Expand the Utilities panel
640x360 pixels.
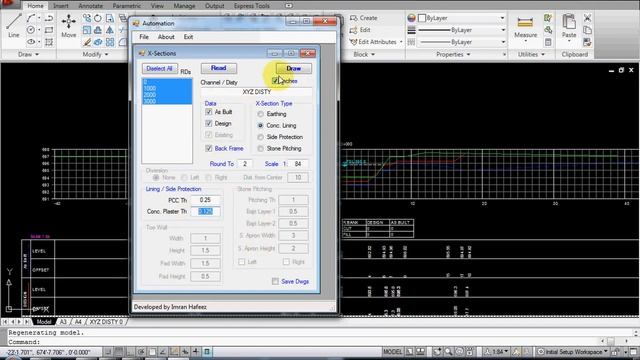(531, 54)
